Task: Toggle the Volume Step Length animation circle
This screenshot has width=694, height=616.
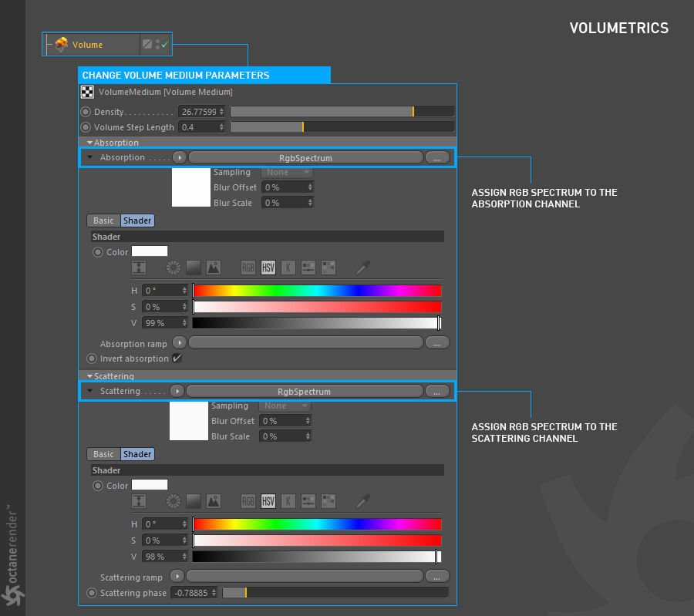Action: tap(86, 127)
